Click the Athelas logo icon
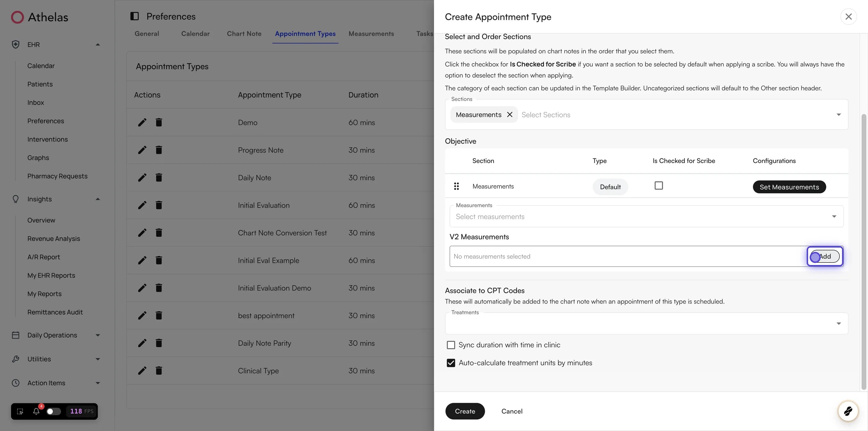The height and width of the screenshot is (431, 868). tap(17, 17)
